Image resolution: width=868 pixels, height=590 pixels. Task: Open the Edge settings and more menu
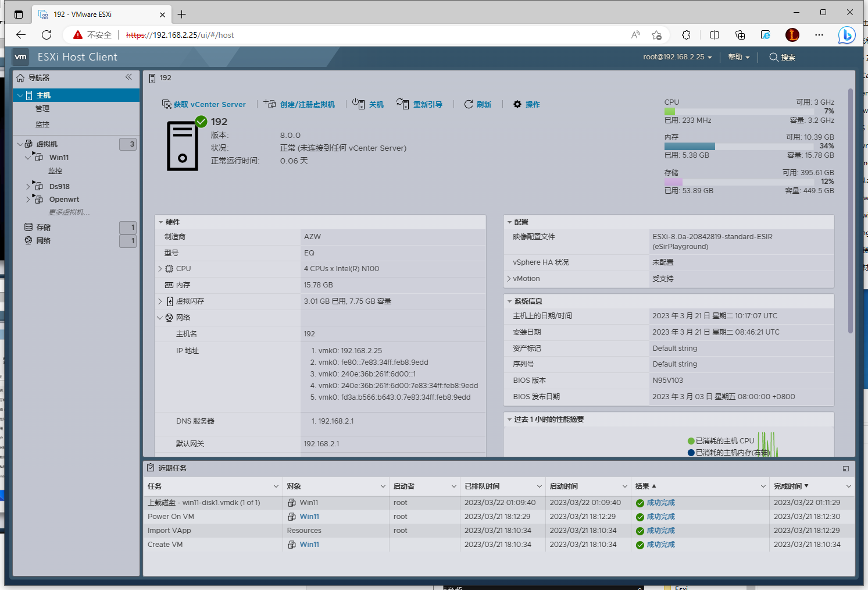point(819,35)
